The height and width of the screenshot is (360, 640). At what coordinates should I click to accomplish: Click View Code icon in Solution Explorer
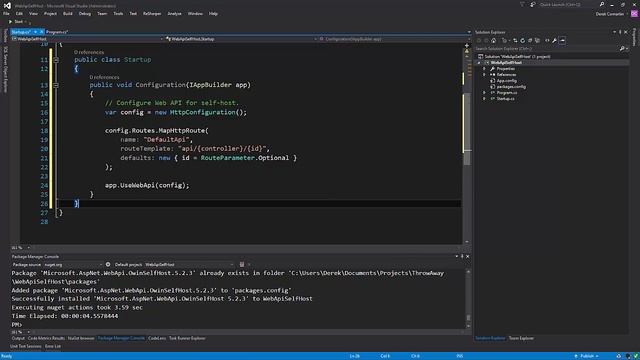click(547, 40)
